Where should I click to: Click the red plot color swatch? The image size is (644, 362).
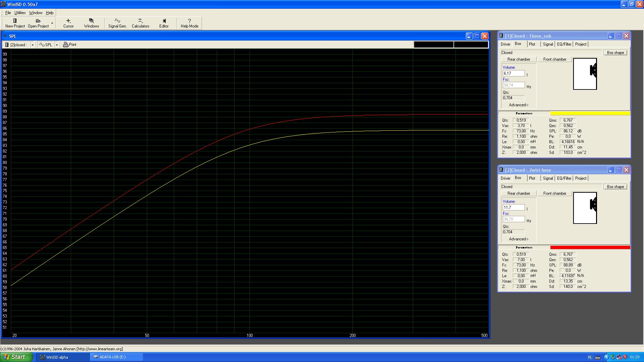pos(590,247)
